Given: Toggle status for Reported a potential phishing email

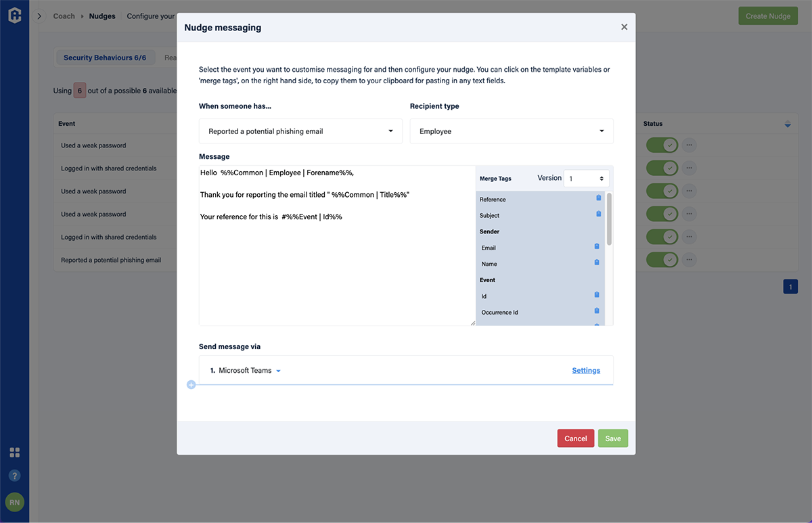Looking at the screenshot, I should [x=662, y=260].
